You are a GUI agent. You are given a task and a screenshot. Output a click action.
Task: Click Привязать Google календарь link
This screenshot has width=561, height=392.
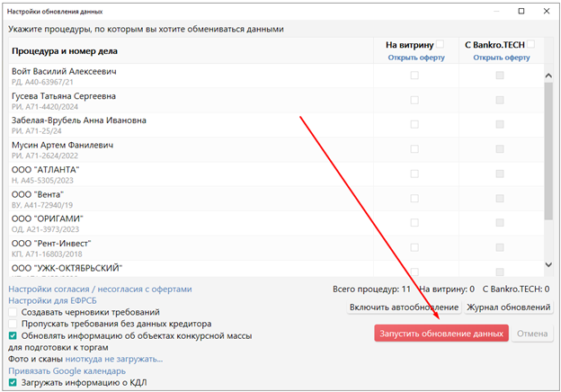67,371
